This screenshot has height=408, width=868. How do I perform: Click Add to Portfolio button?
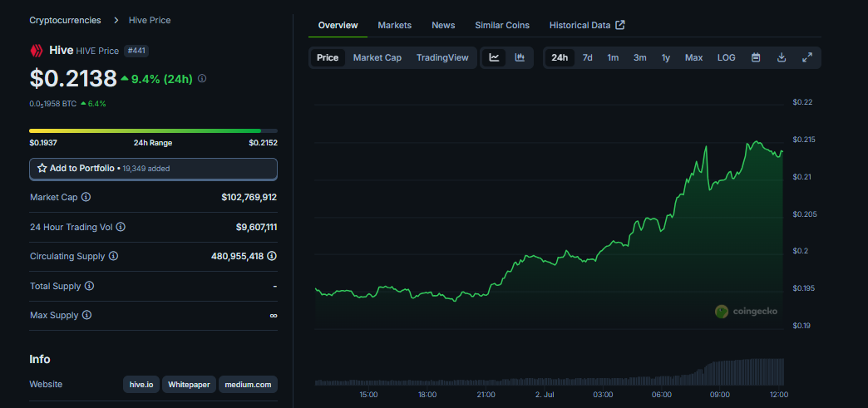(153, 168)
